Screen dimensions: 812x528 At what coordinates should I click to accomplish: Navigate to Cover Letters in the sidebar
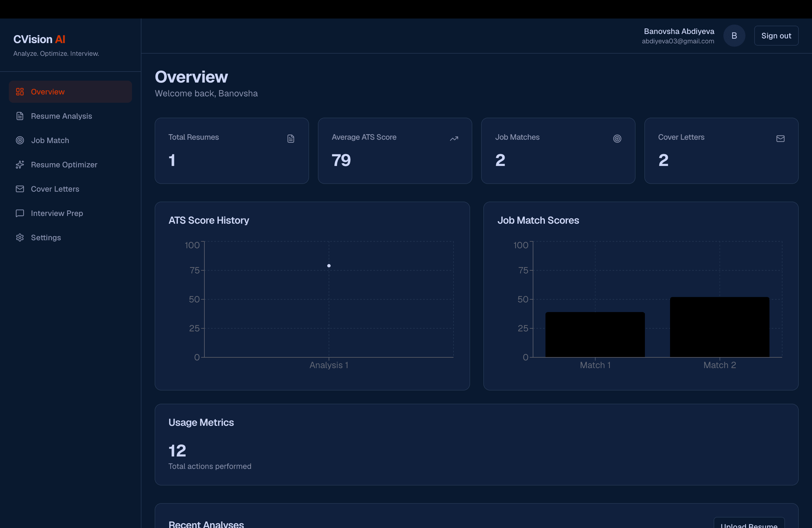pyautogui.click(x=70, y=189)
